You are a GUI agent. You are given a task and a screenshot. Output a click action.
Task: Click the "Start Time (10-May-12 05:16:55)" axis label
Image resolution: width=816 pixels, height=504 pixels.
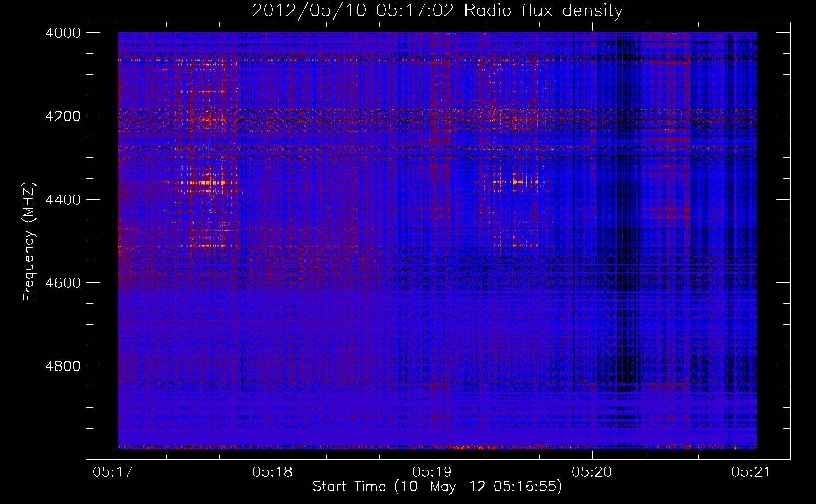[x=437, y=487]
